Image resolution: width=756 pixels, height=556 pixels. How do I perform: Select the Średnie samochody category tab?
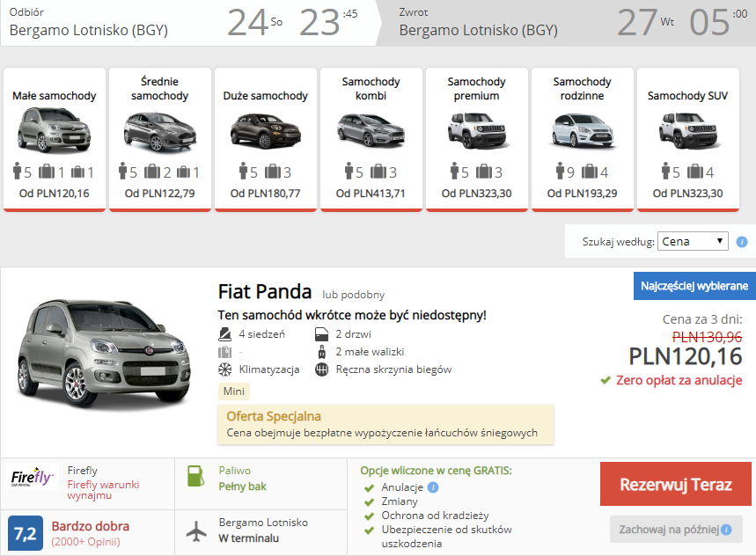click(159, 139)
